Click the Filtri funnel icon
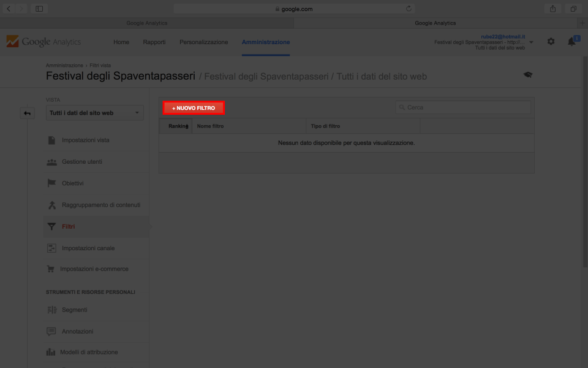Screen dimensions: 588x368 (52, 226)
